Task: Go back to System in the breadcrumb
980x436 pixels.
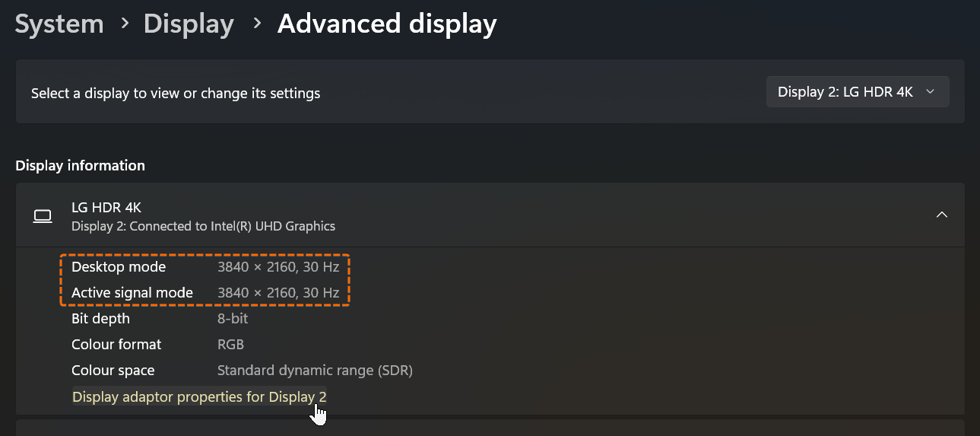Action: pyautogui.click(x=59, y=24)
